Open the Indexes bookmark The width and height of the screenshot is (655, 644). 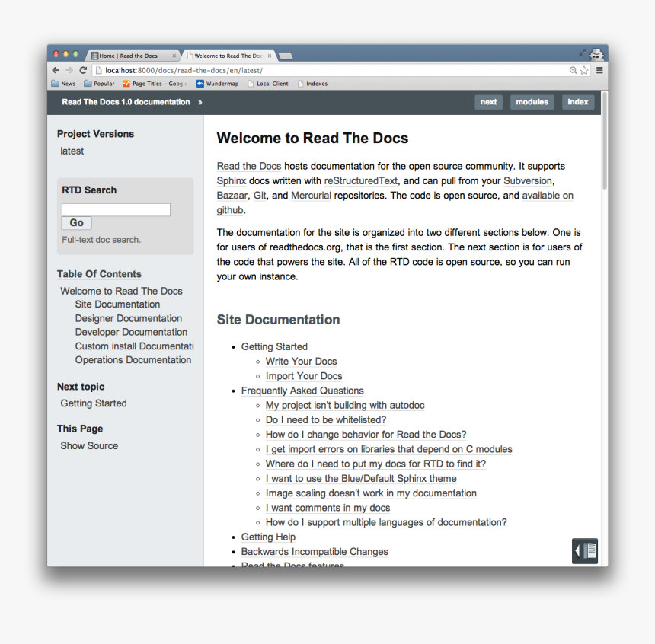pyautogui.click(x=312, y=84)
